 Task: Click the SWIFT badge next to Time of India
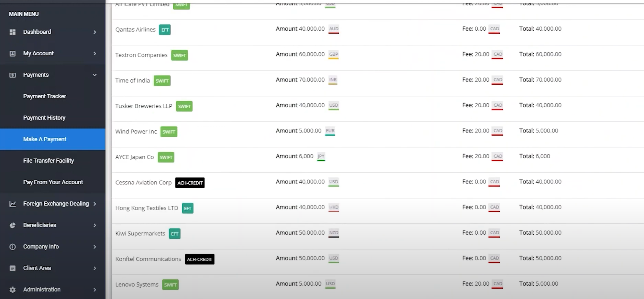[162, 81]
